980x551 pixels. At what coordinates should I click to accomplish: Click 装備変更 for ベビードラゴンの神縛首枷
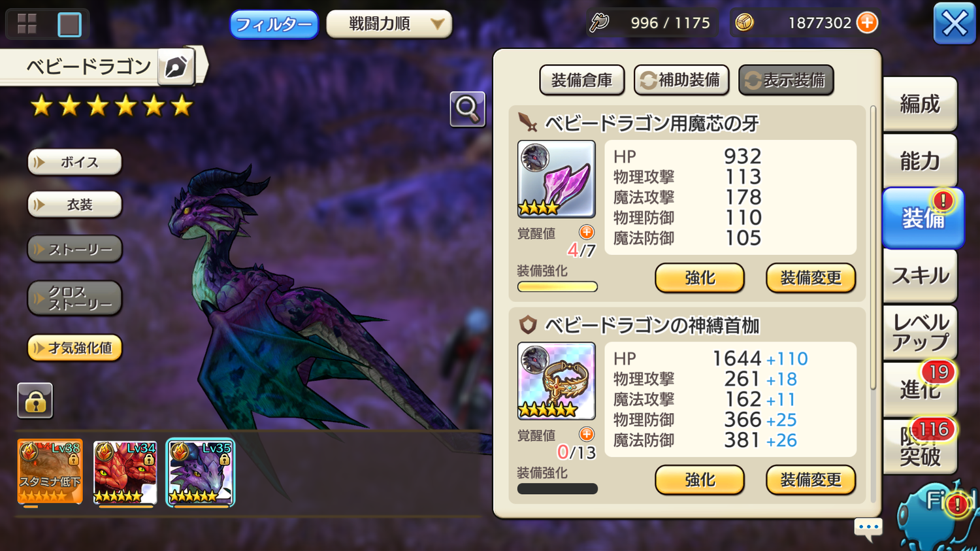tap(811, 480)
